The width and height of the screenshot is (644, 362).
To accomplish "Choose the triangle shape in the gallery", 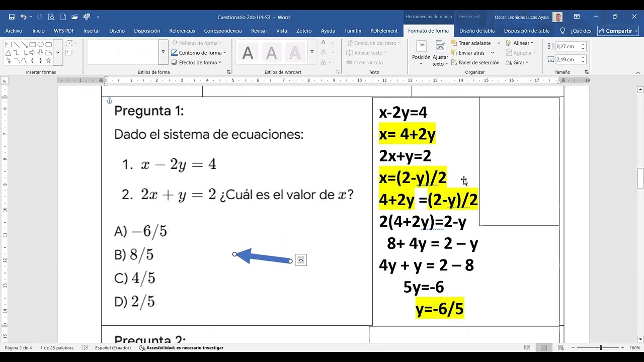I will [8, 52].
